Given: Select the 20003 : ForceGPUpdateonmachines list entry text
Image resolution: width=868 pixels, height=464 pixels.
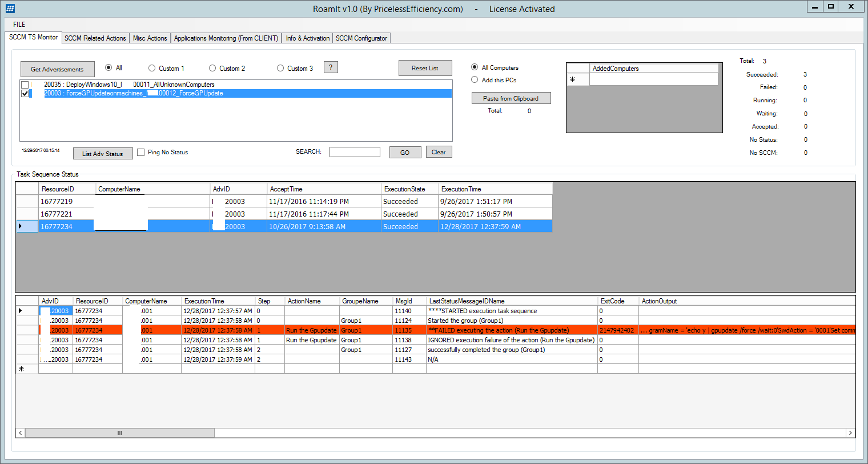Looking at the screenshot, I should [x=134, y=93].
